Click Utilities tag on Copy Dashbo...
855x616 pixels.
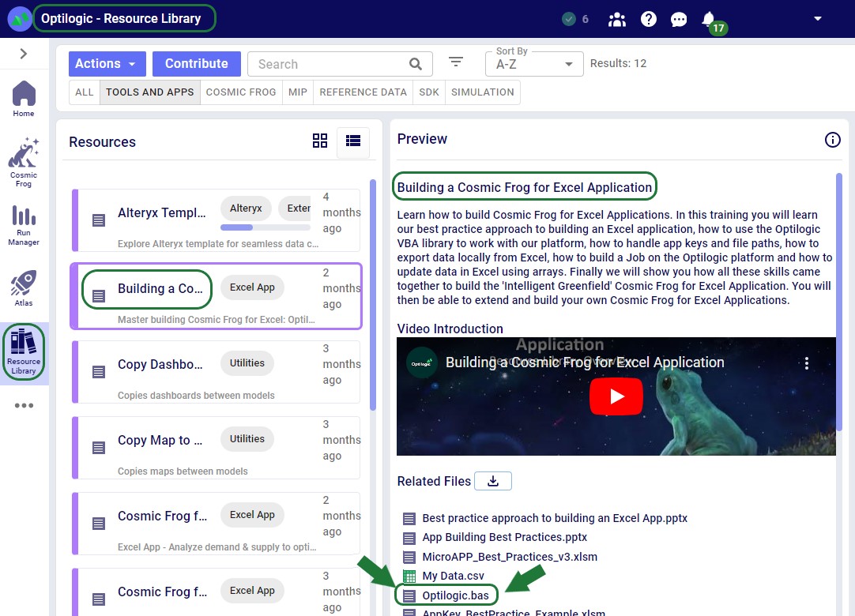pyautogui.click(x=247, y=363)
